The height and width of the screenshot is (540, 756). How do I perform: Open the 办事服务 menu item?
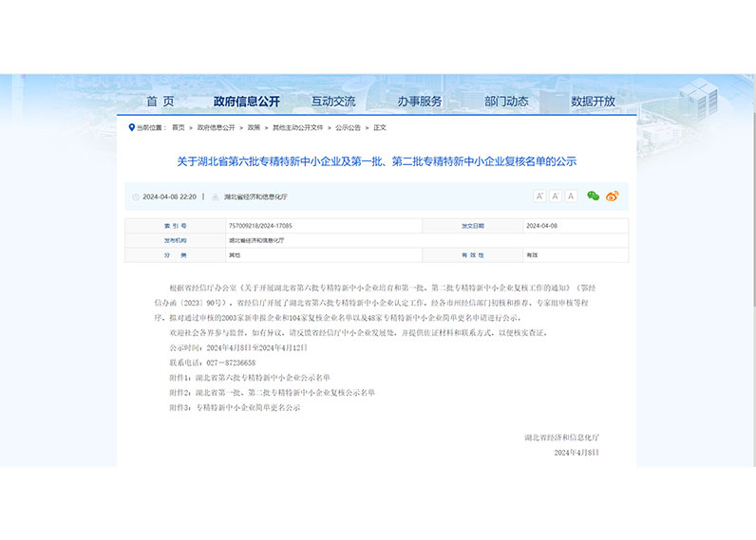coord(420,102)
